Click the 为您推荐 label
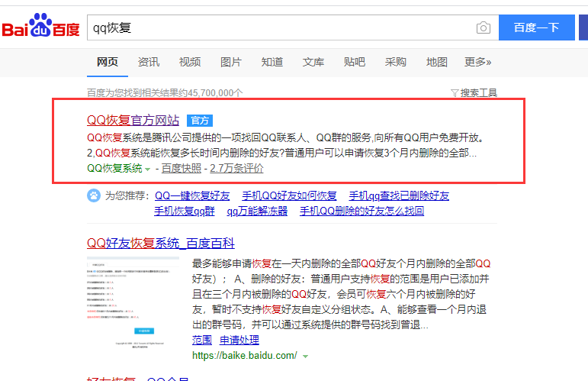The image size is (588, 381). [127, 195]
